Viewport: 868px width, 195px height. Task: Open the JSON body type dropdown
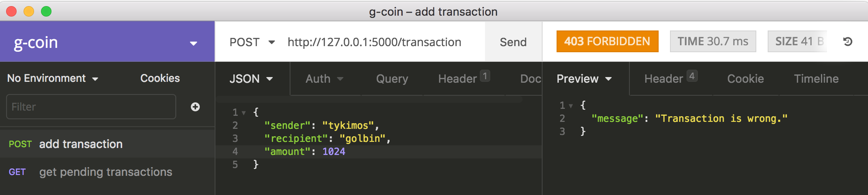251,79
